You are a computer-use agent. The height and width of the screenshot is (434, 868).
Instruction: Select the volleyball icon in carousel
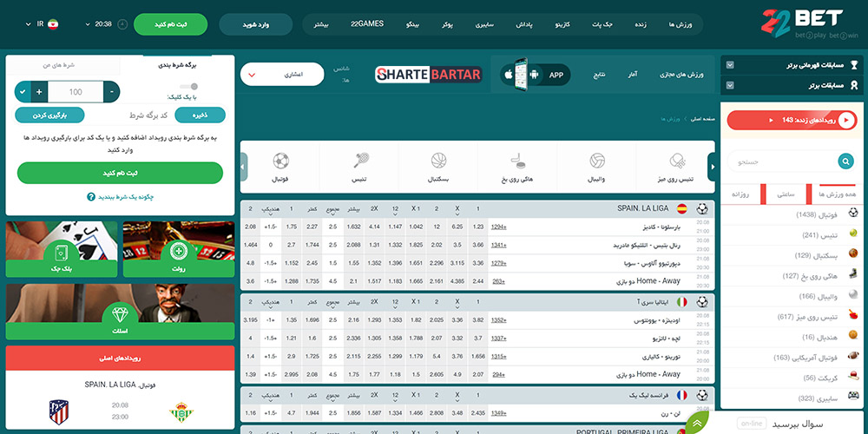[x=597, y=161]
